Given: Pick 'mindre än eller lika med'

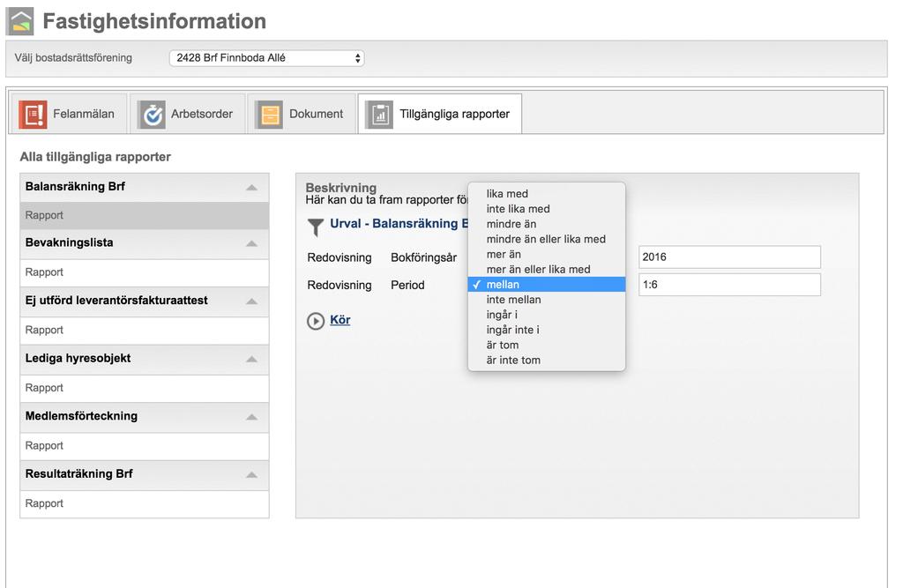Looking at the screenshot, I should [x=547, y=239].
